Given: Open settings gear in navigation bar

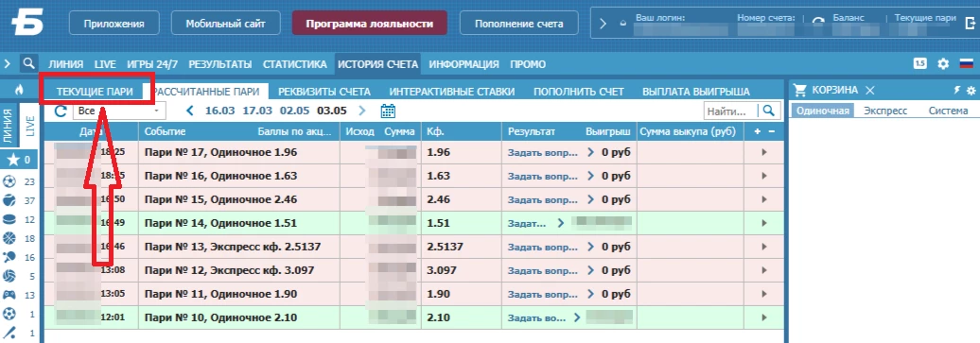Looking at the screenshot, I should (x=943, y=63).
